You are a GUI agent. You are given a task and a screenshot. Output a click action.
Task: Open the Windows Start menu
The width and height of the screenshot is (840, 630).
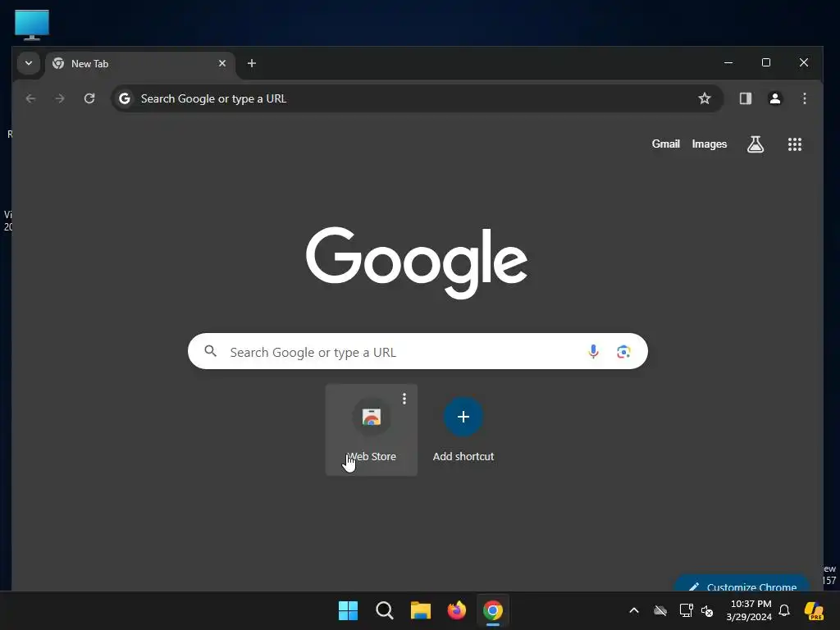(x=348, y=610)
